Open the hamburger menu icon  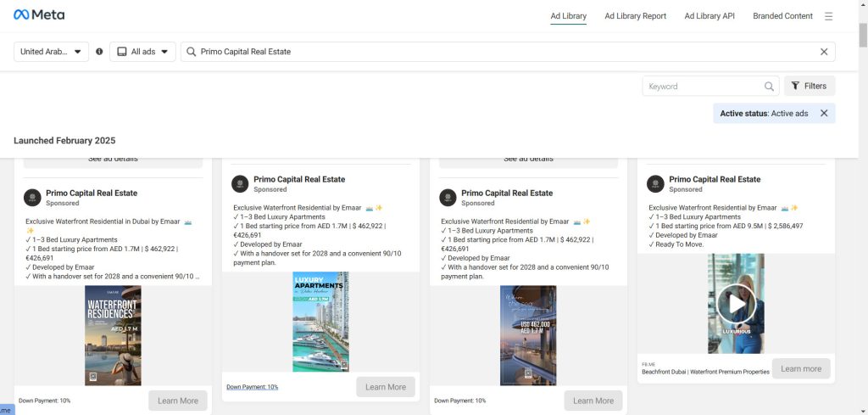(x=829, y=17)
